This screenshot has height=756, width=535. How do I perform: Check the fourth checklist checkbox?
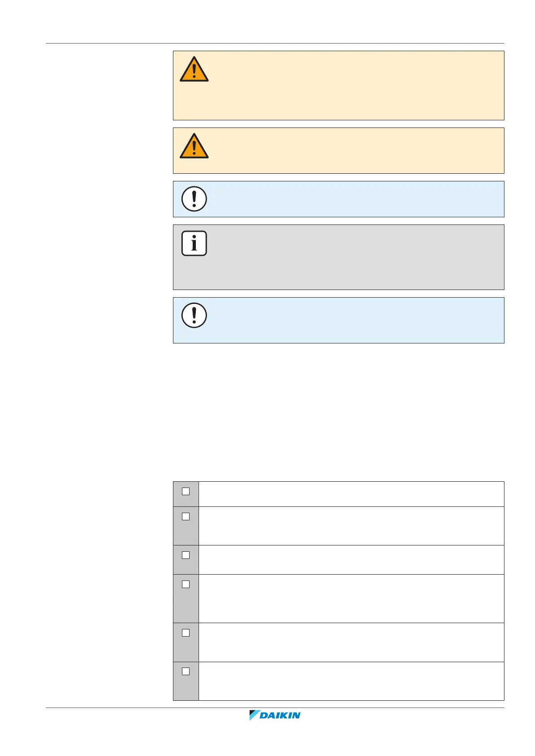pyautogui.click(x=186, y=584)
